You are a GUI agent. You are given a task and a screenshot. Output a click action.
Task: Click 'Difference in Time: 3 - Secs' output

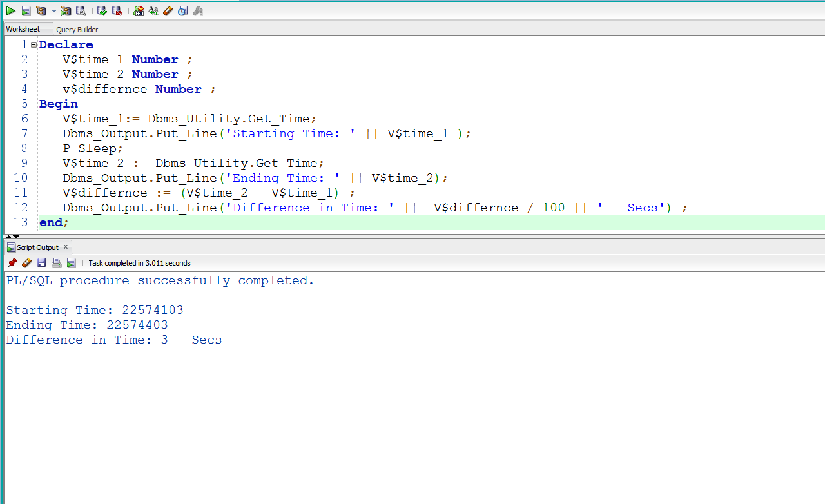pyautogui.click(x=114, y=340)
